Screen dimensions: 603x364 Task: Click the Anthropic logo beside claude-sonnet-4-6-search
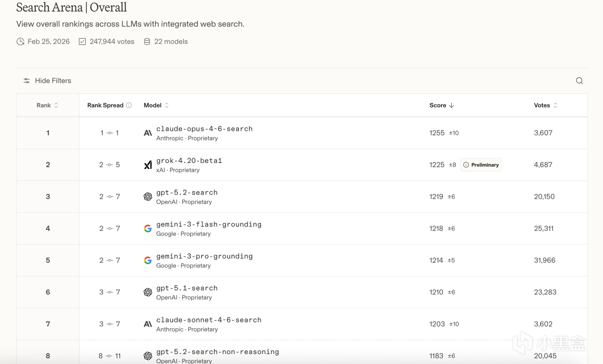click(x=148, y=324)
